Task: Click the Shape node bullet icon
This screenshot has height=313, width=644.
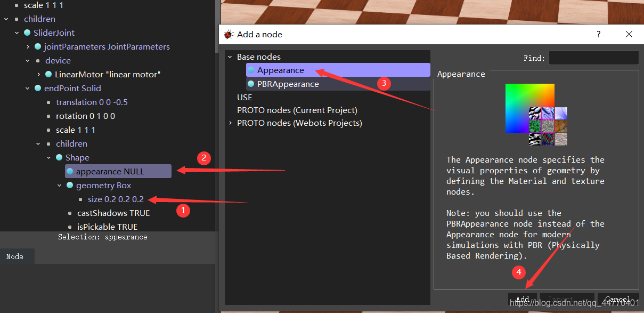Action: coord(59,158)
